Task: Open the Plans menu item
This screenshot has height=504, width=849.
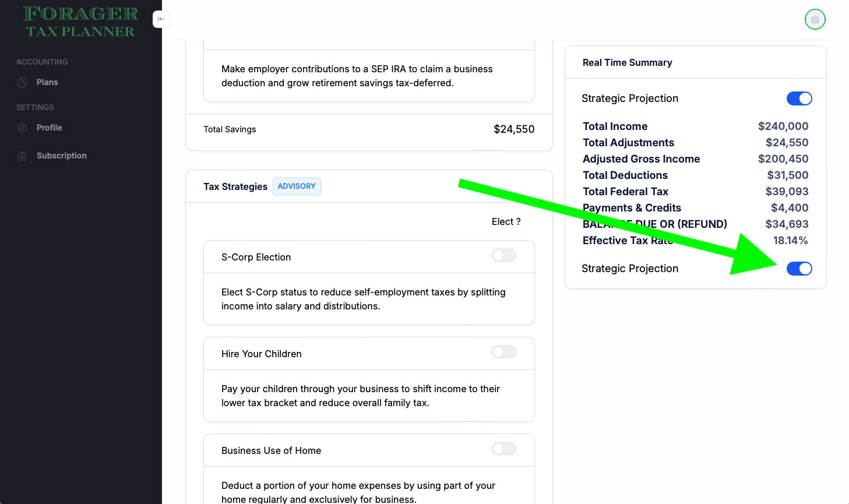Action: (x=47, y=82)
